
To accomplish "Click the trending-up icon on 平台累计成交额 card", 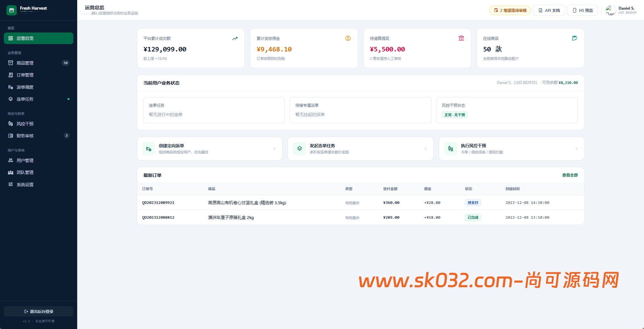I will tap(235, 38).
